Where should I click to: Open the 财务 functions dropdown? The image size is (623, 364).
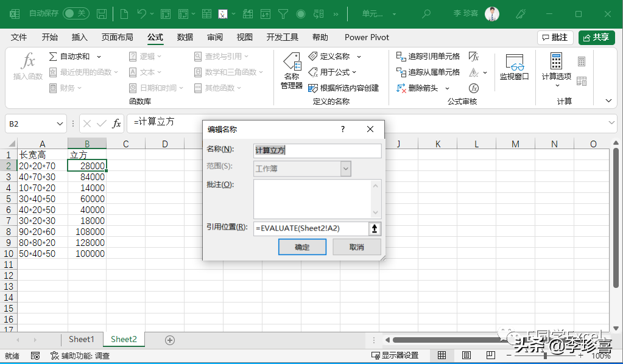point(65,88)
